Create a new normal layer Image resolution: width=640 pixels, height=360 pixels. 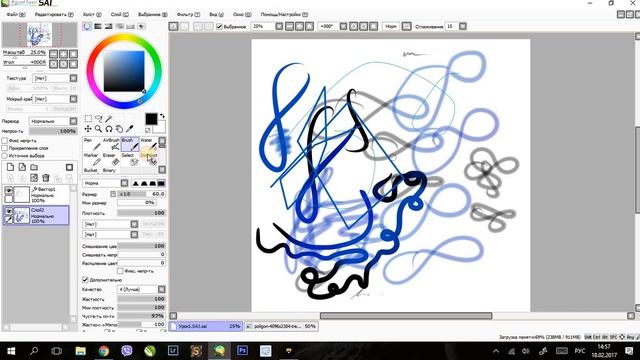coord(10,167)
